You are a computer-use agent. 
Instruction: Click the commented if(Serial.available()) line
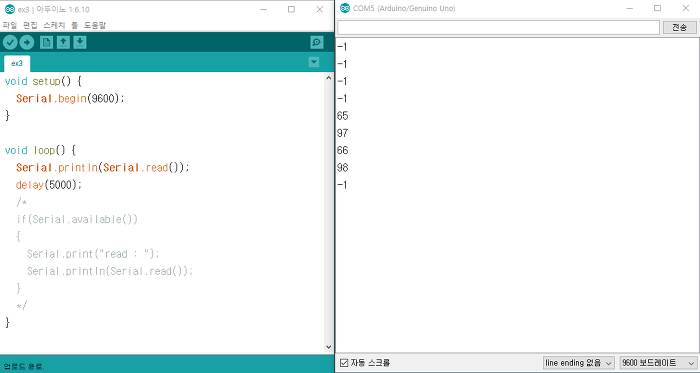coord(77,220)
